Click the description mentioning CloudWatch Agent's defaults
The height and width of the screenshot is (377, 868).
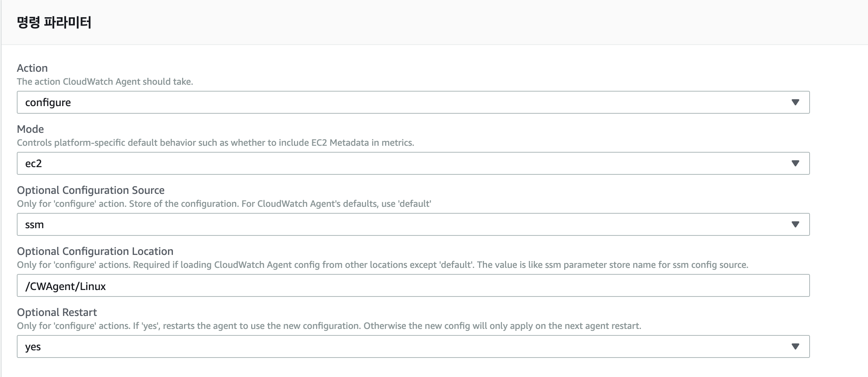click(x=224, y=204)
